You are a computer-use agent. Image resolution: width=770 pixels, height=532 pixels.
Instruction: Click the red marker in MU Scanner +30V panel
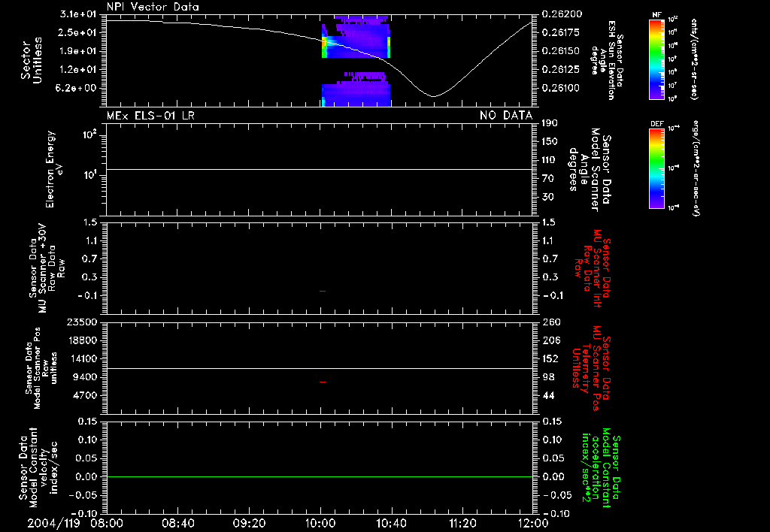click(323, 292)
